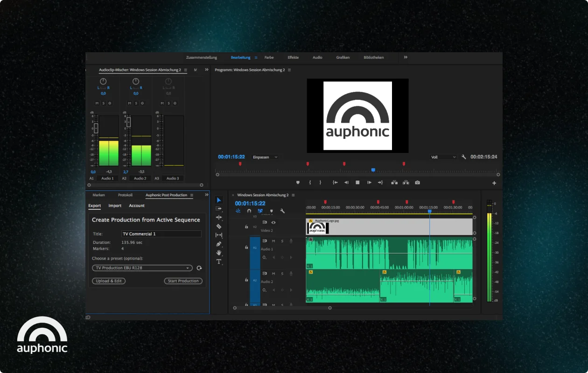This screenshot has width=588, height=373.
Task: Open Auphonic Post Production panel menu
Action: 191,195
